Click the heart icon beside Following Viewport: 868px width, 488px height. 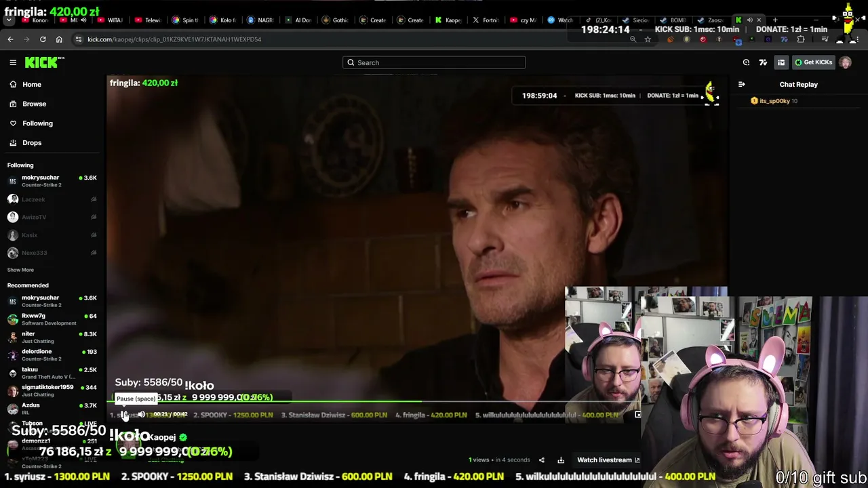pyautogui.click(x=13, y=123)
